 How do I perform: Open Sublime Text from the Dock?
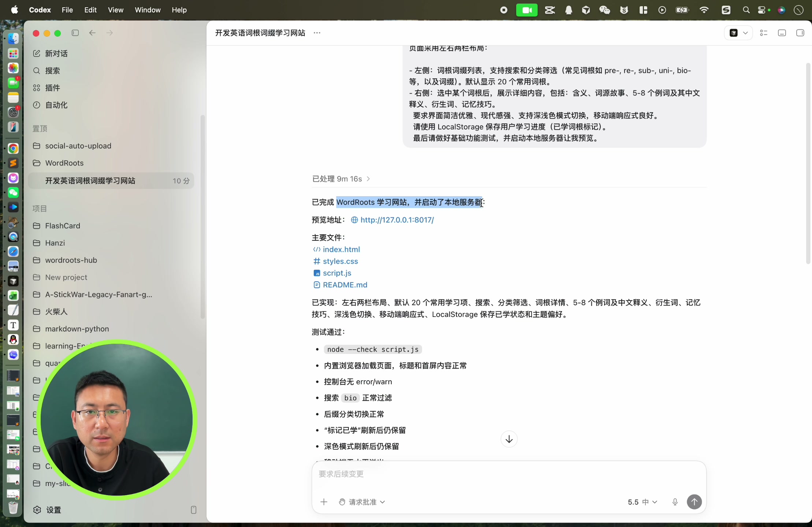pyautogui.click(x=13, y=163)
